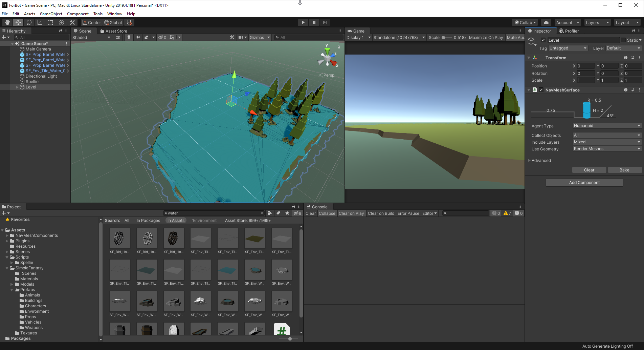Select the Rotate tool

pyautogui.click(x=29, y=22)
